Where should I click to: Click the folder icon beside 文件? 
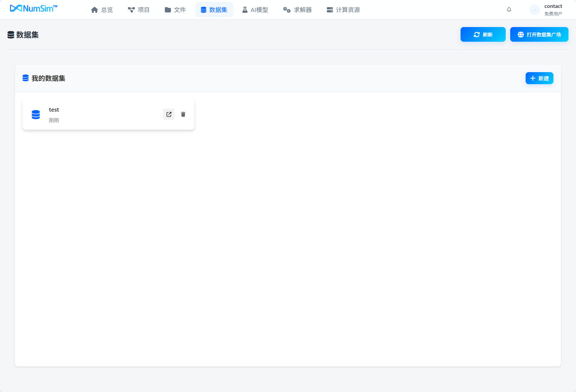point(168,10)
